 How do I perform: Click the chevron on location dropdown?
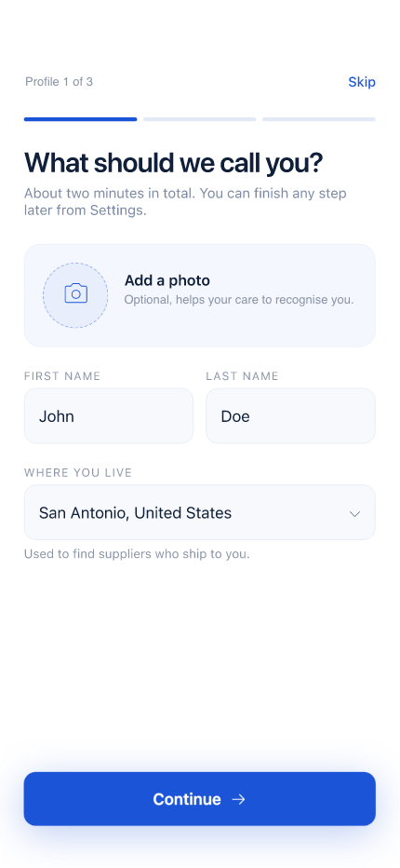[x=354, y=514]
